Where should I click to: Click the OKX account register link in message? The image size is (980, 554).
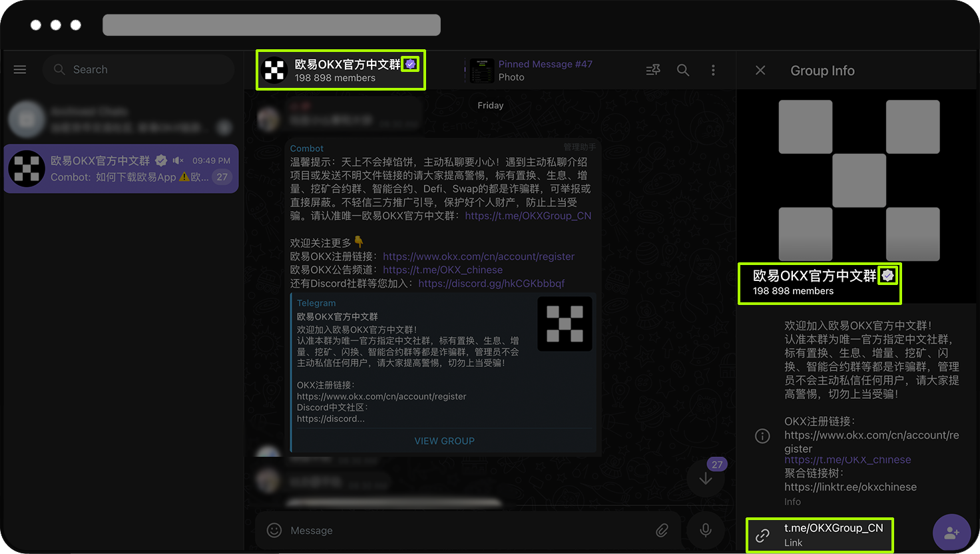(x=478, y=256)
